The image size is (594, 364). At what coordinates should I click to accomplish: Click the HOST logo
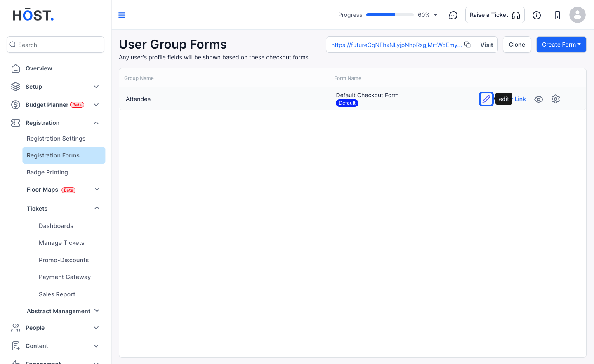pos(33,15)
